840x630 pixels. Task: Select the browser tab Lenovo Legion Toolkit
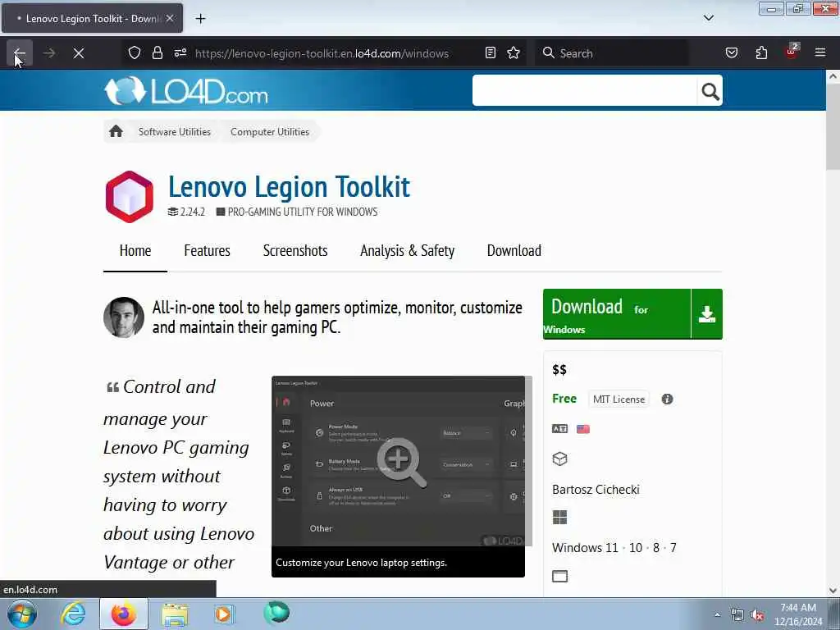point(92,19)
